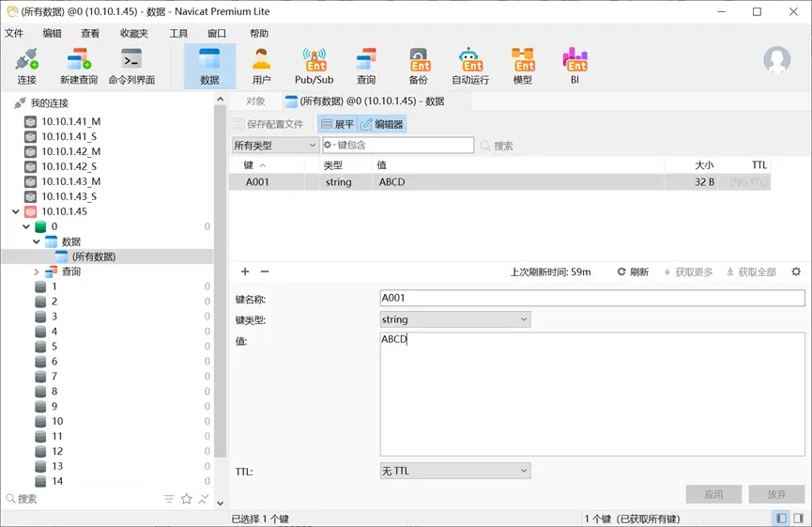Click the sidebar scroll-up arrow
The height and width of the screenshot is (527, 812).
point(220,99)
